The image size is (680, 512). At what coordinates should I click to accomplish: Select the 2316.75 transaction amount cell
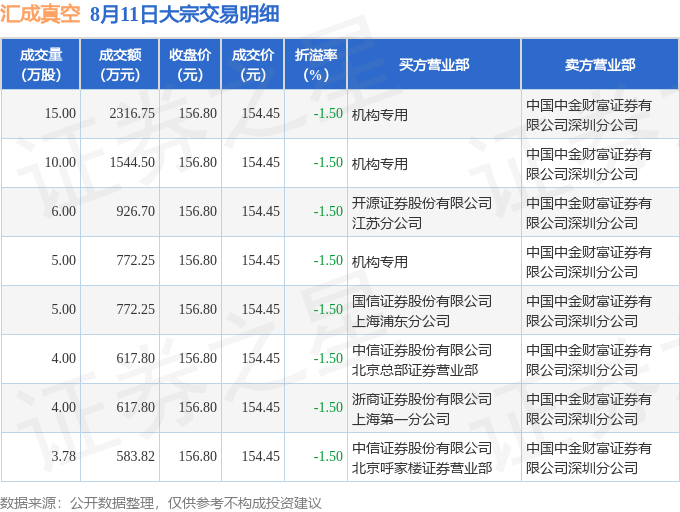[x=120, y=114]
